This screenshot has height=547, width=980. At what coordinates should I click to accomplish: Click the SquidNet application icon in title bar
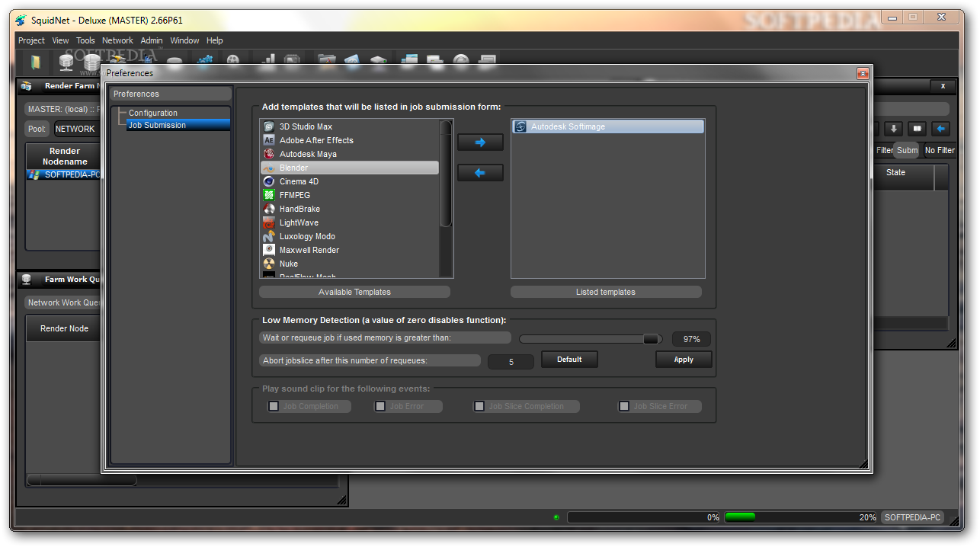pos(21,21)
